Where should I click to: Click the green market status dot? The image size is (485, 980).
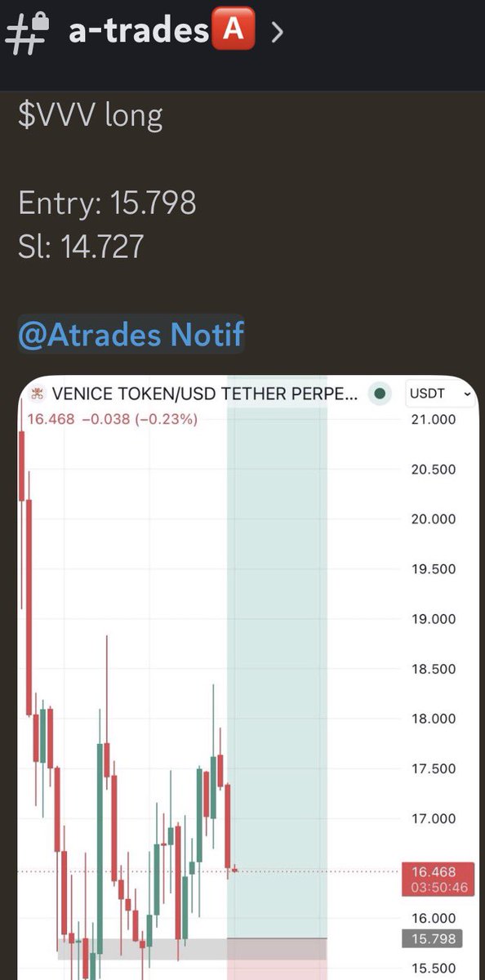pos(380,394)
